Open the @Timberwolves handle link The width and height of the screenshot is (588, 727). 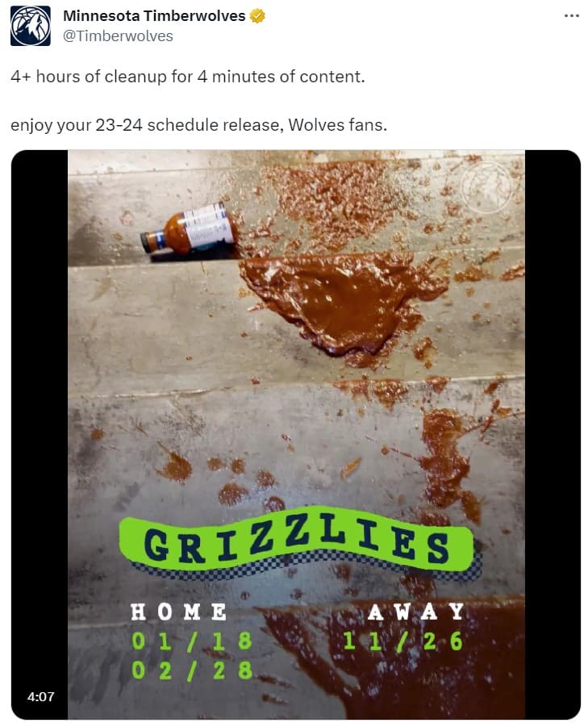click(x=118, y=36)
